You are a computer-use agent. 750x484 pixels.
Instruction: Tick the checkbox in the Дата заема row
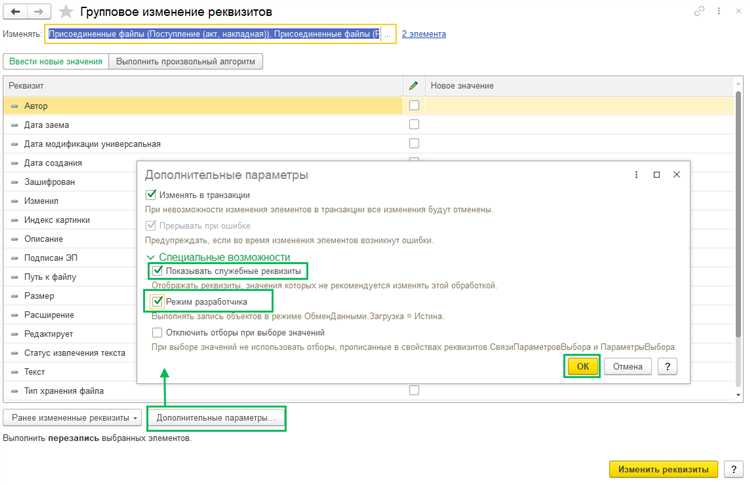(x=414, y=124)
